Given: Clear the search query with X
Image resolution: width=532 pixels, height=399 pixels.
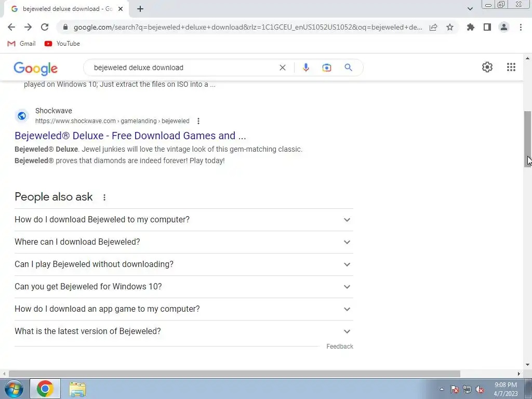Looking at the screenshot, I should point(282,68).
